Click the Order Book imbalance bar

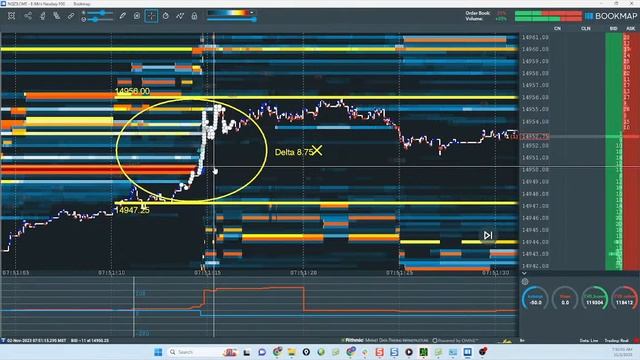(548, 13)
